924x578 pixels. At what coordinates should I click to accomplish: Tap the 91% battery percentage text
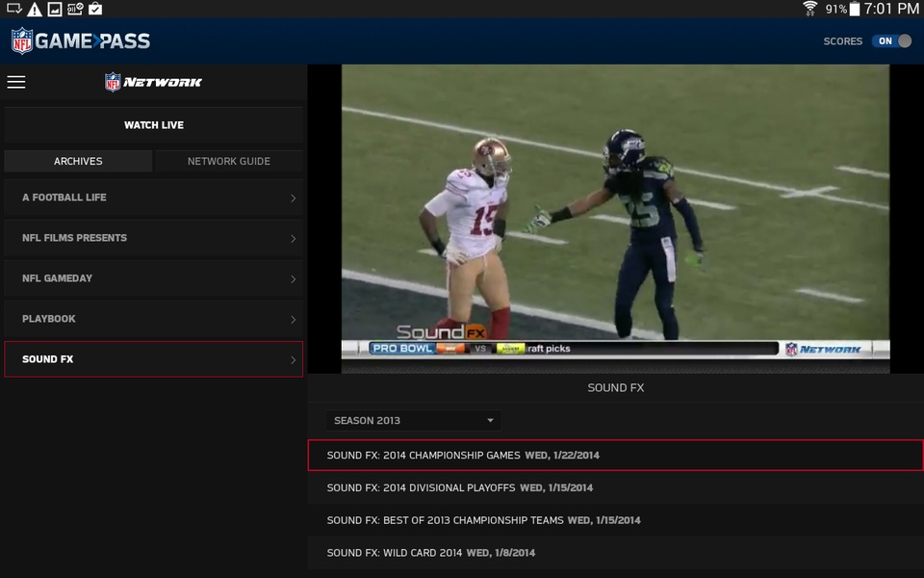coord(835,9)
